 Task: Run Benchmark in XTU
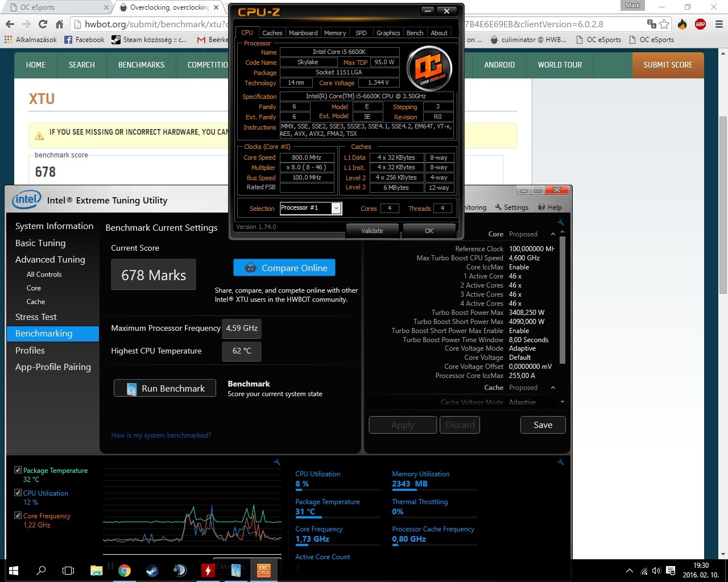click(165, 388)
